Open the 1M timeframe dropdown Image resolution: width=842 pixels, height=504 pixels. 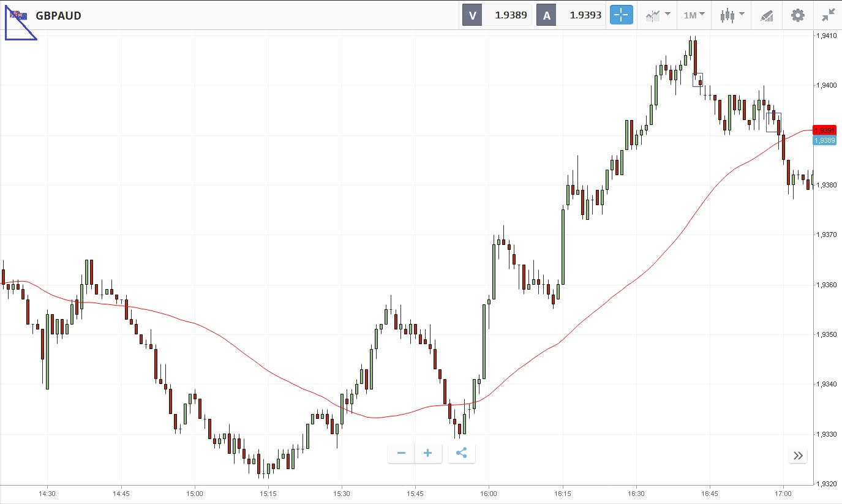[x=694, y=15]
